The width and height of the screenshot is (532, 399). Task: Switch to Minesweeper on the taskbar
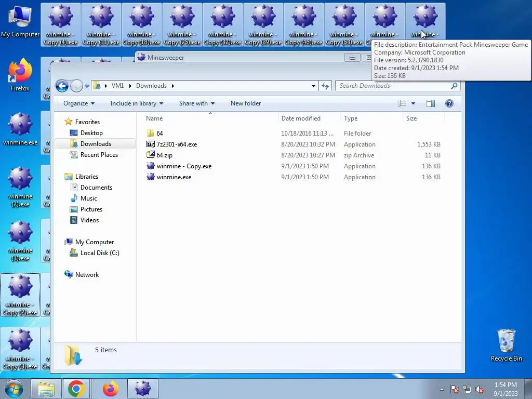tap(142, 389)
